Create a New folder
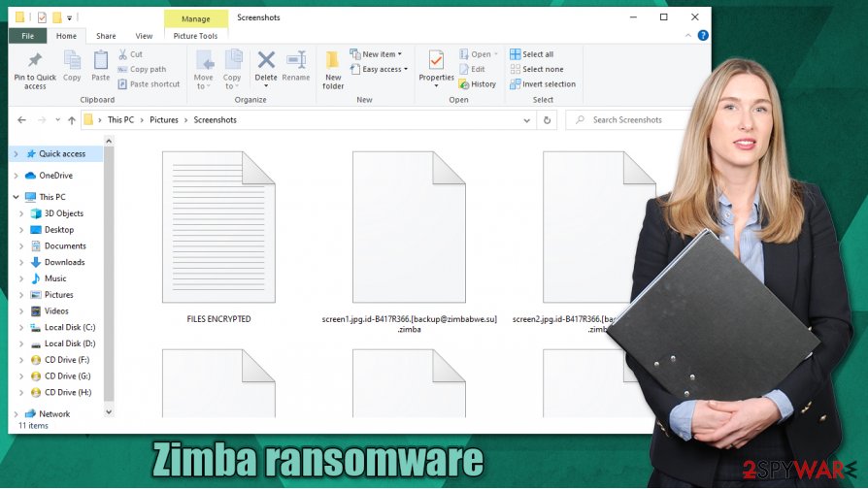The image size is (868, 489). [x=333, y=70]
